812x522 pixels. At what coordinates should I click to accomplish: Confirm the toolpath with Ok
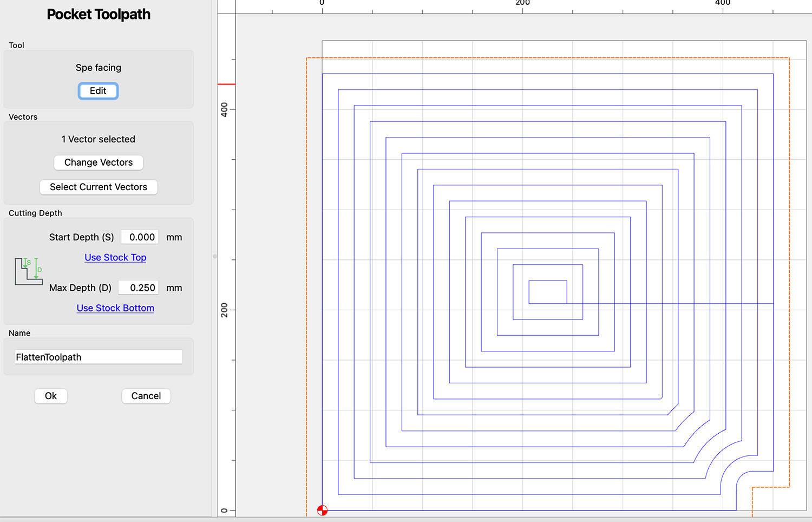[51, 396]
